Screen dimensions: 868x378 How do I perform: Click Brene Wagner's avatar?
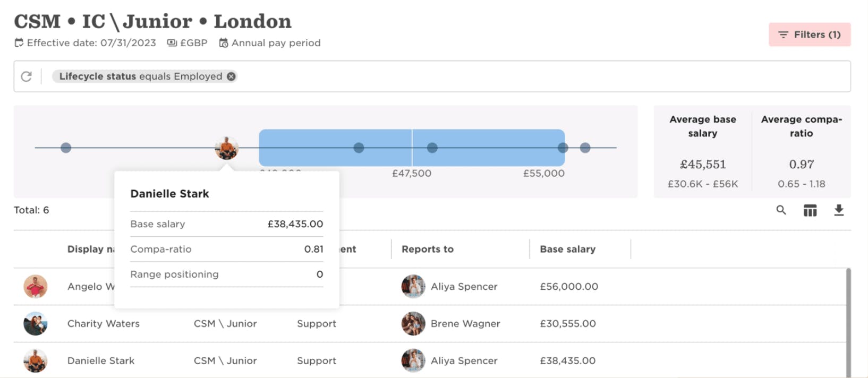tap(413, 323)
